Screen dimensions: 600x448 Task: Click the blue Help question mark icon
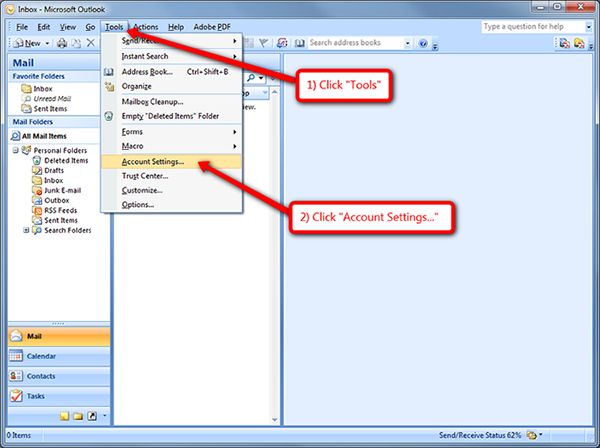point(423,43)
